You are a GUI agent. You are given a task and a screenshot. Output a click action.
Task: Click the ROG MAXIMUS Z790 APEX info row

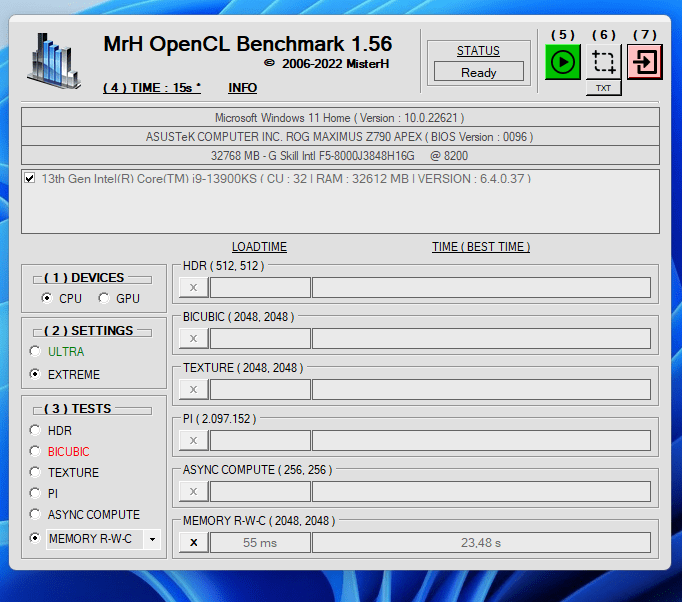pyautogui.click(x=340, y=137)
